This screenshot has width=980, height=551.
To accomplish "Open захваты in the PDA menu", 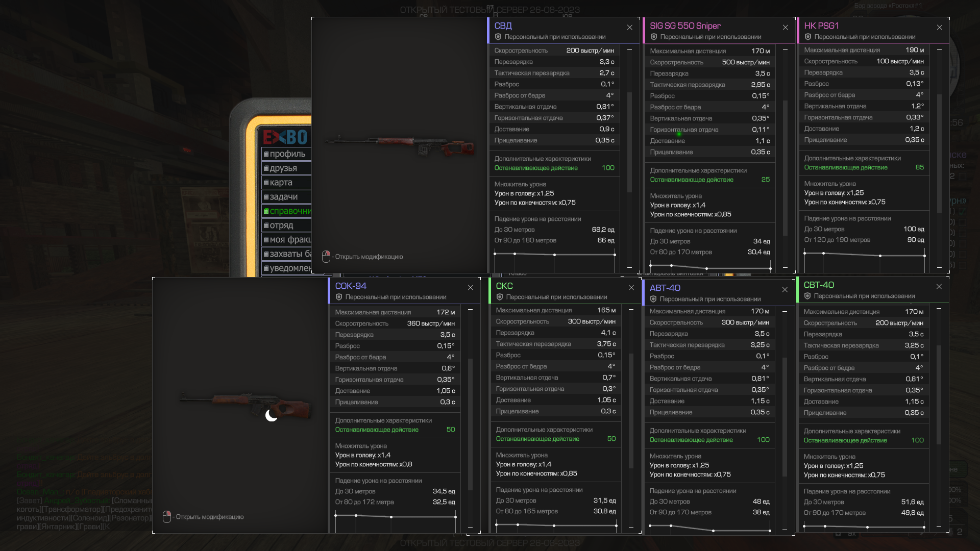I will pos(287,254).
